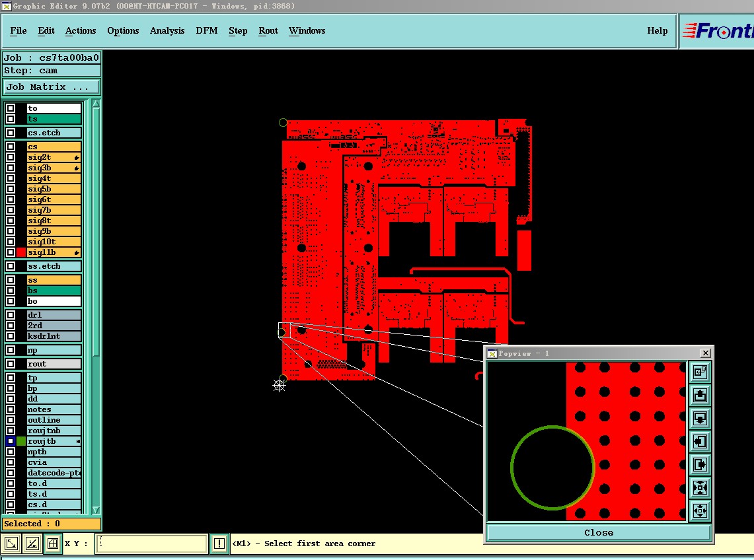The height and width of the screenshot is (560, 754).
Task: Select the cs layer row
Action: pyautogui.click(x=54, y=147)
